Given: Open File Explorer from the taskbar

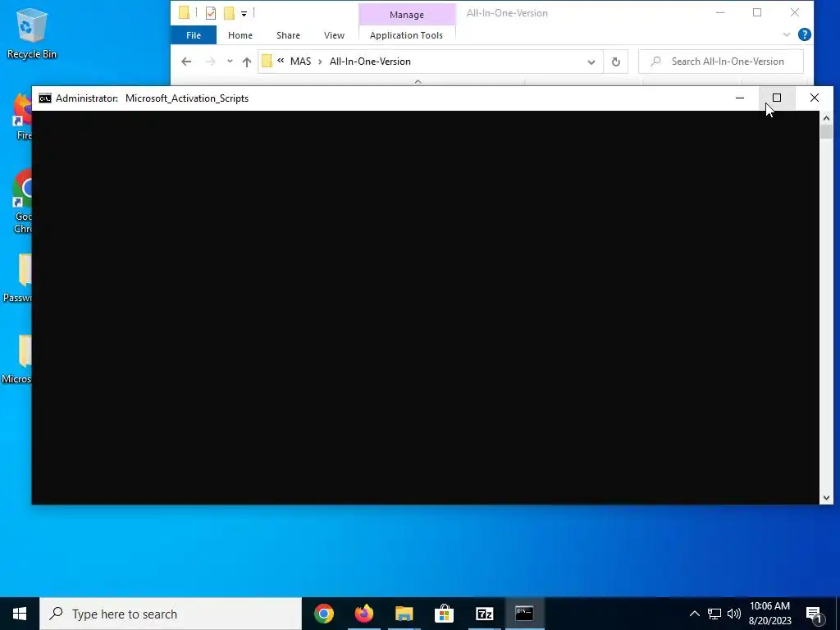Looking at the screenshot, I should coord(404,614).
